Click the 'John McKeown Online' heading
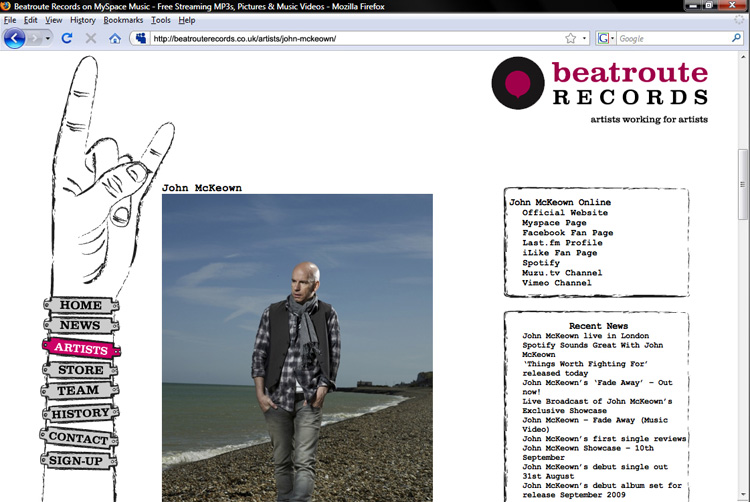This screenshot has height=502, width=750. click(x=560, y=202)
